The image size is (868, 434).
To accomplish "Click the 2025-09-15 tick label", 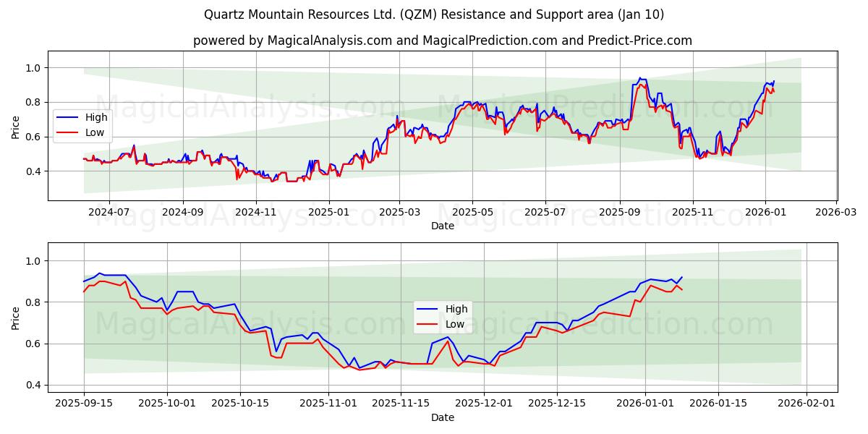I will coord(84,404).
